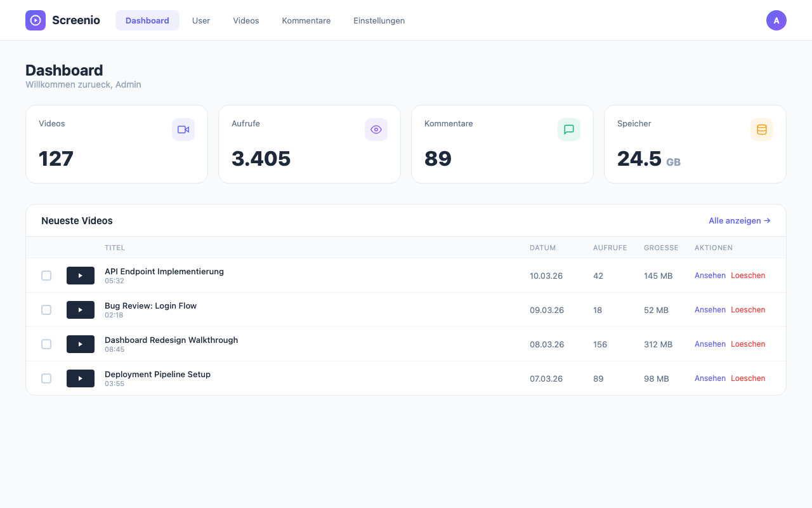Select the Bug Review: Login Flow checkbox
812x508 pixels.
(46, 310)
